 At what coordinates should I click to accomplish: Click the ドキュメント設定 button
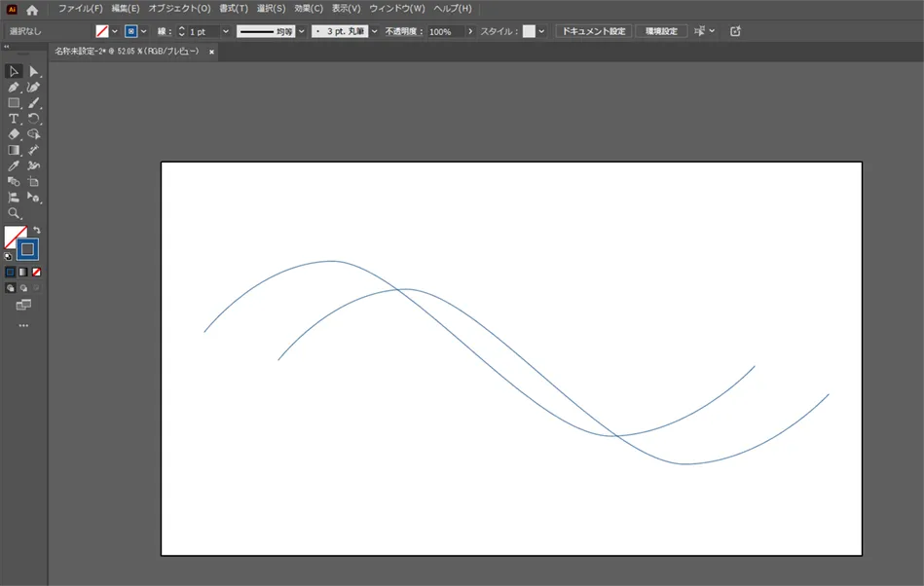click(593, 31)
